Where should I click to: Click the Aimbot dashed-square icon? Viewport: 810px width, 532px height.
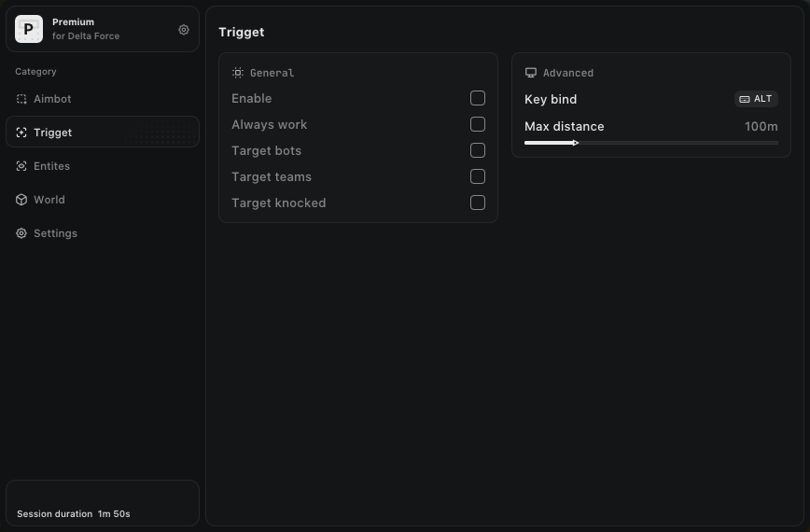point(21,99)
